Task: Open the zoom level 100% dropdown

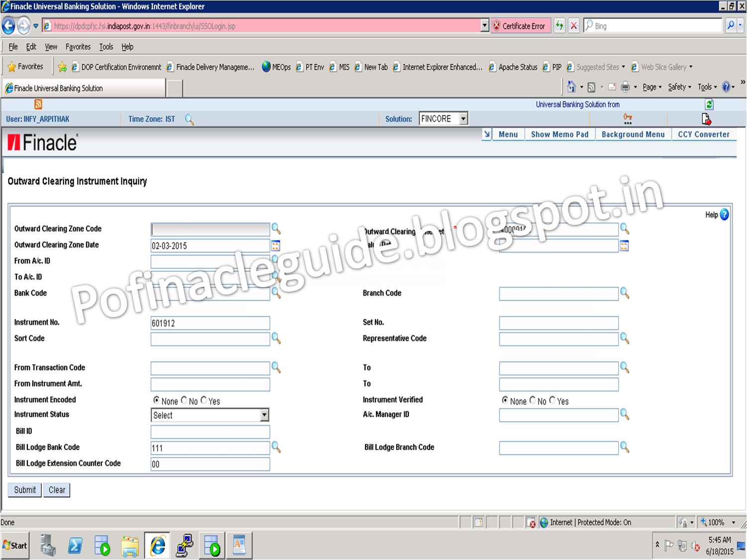Action: pyautogui.click(x=733, y=523)
